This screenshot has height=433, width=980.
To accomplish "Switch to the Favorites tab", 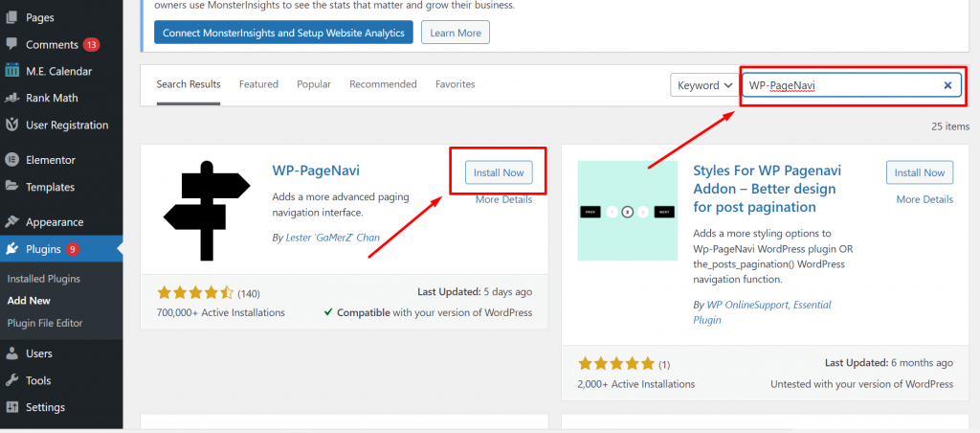I will tap(455, 84).
